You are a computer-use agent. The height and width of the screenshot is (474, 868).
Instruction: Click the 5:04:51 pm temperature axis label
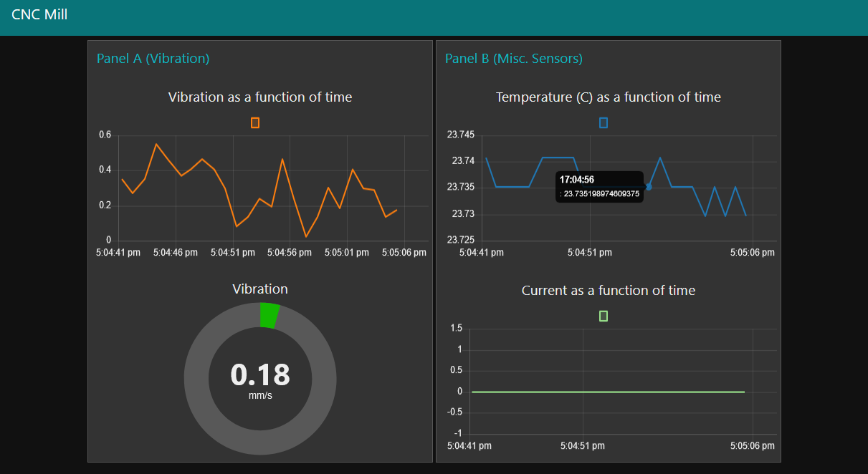(590, 253)
